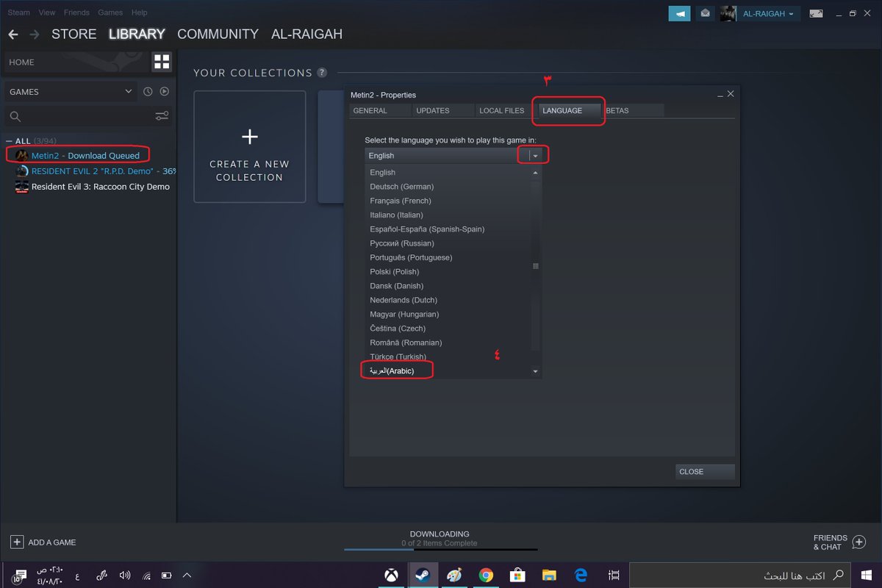The width and height of the screenshot is (882, 588).
Task: Choose Čeština (Czech) from the list
Action: (448, 329)
